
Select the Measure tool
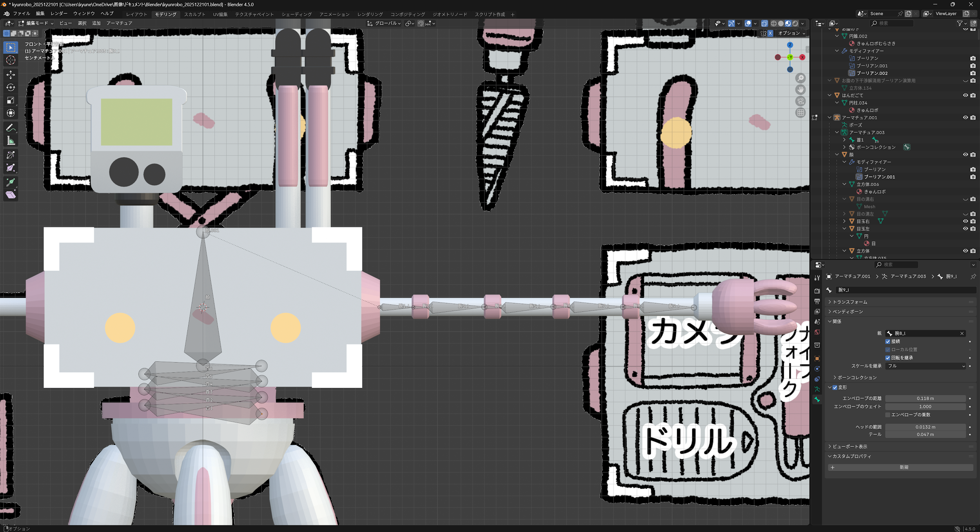(x=11, y=141)
